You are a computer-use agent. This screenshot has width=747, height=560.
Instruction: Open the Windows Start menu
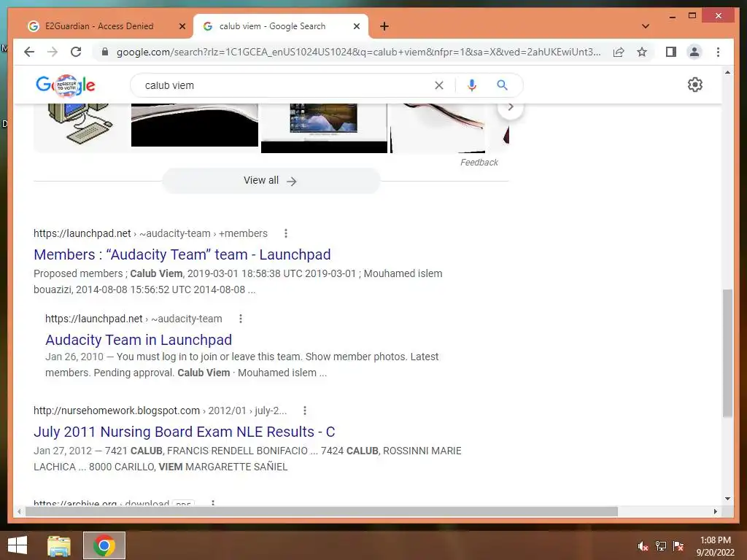pos(18,545)
